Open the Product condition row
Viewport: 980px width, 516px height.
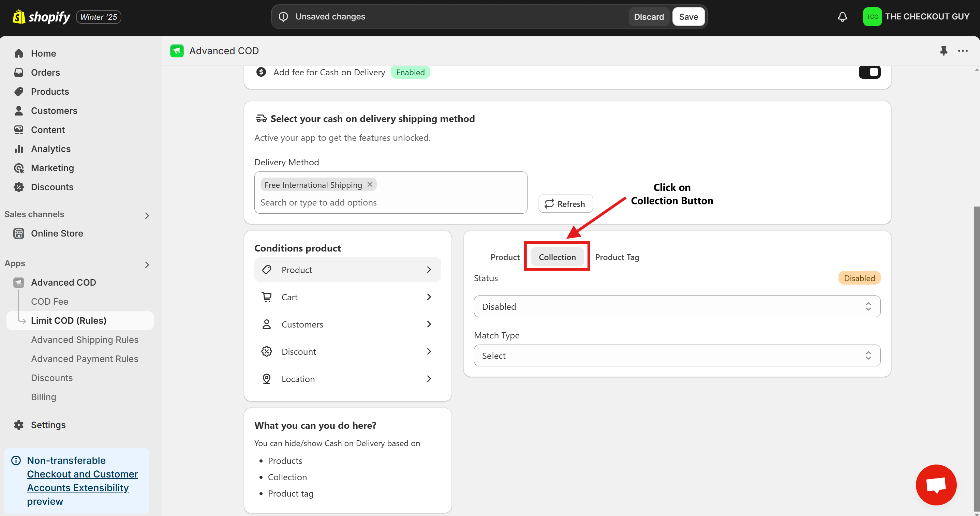pos(347,270)
